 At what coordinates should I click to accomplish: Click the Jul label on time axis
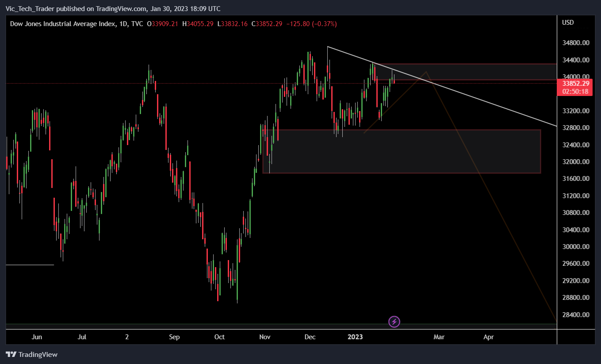point(82,337)
